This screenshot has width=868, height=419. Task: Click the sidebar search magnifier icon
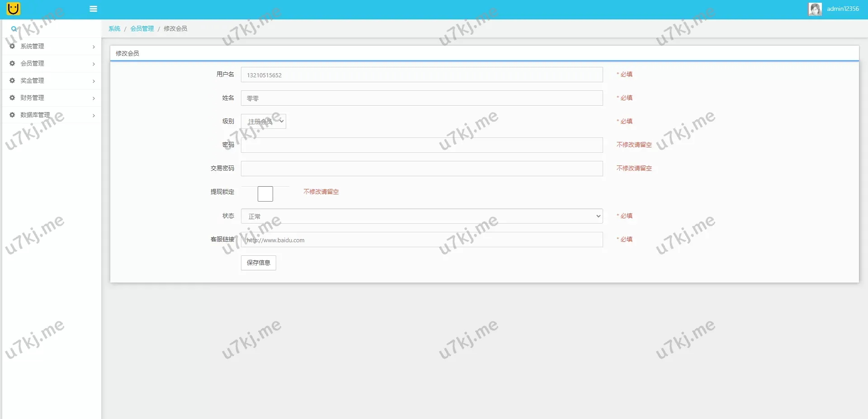(14, 28)
